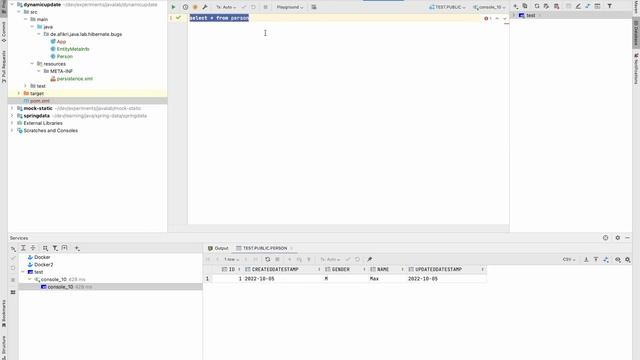The height and width of the screenshot is (360, 640).
Task: Hide the Services panel
Action: pos(628,238)
